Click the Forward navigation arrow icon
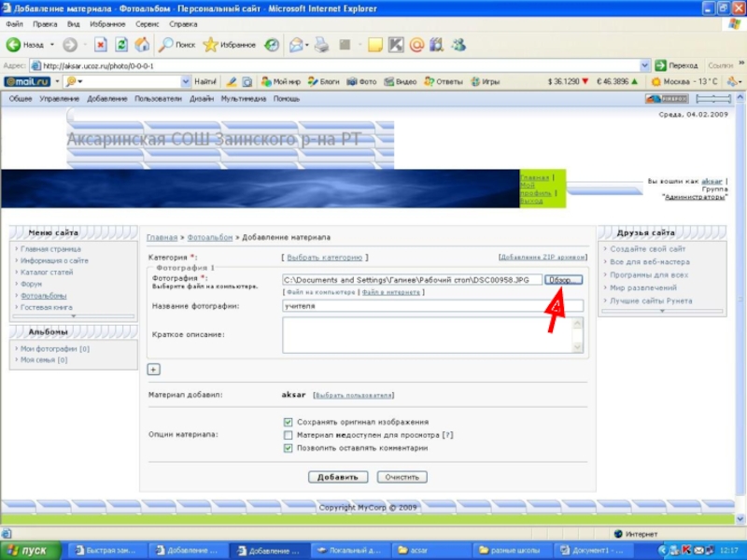Image resolution: width=747 pixels, height=560 pixels. click(70, 45)
